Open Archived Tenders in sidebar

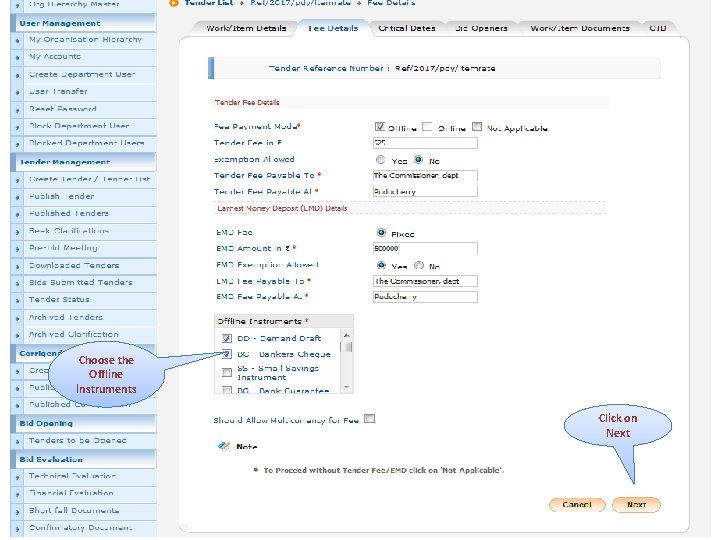(x=66, y=317)
